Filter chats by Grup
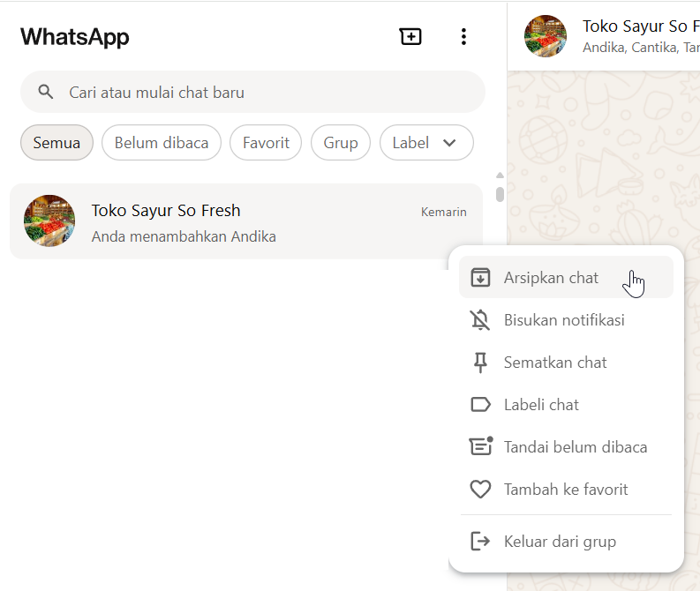700x591 pixels. [341, 143]
